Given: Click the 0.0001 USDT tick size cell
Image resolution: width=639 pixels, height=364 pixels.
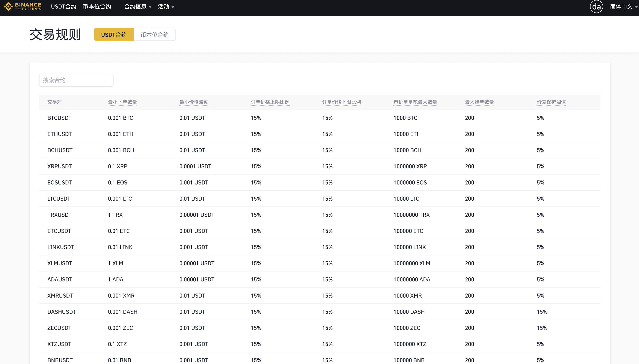Looking at the screenshot, I should [195, 167].
